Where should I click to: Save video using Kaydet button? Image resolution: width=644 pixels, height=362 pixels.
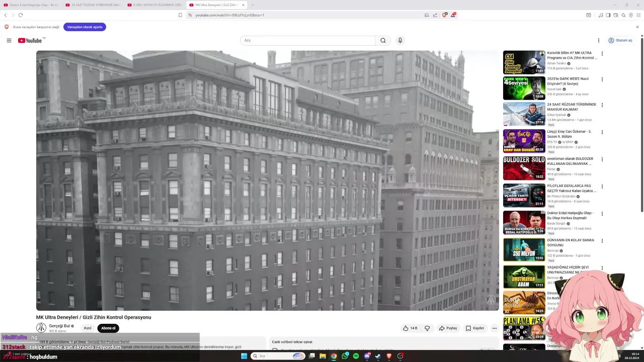click(x=474, y=328)
